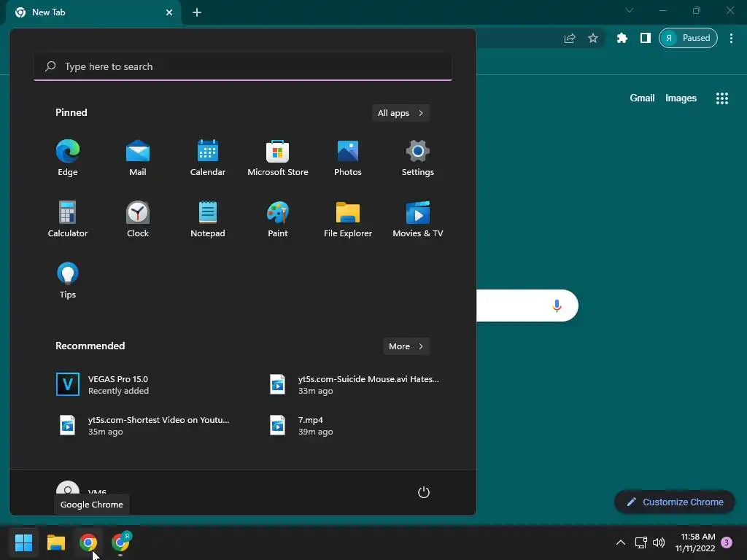Open a new Chrome tab with plus

click(x=197, y=12)
